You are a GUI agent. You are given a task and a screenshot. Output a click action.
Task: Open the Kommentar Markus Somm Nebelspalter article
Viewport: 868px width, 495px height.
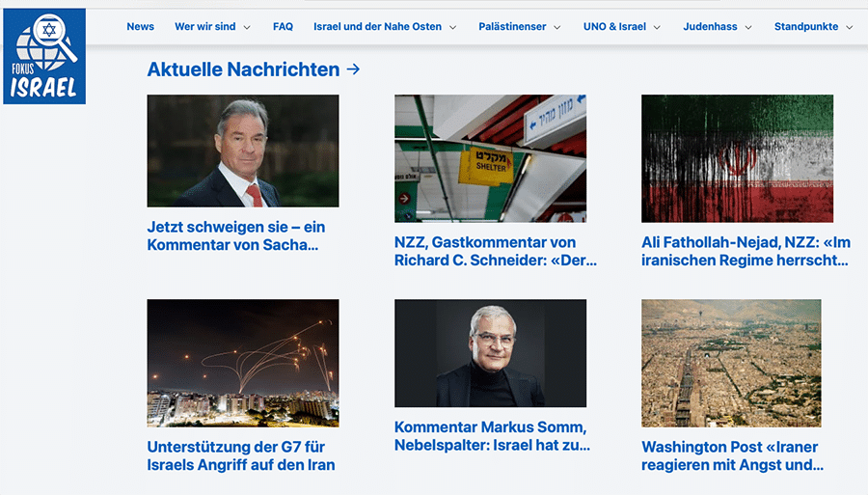pyautogui.click(x=492, y=436)
